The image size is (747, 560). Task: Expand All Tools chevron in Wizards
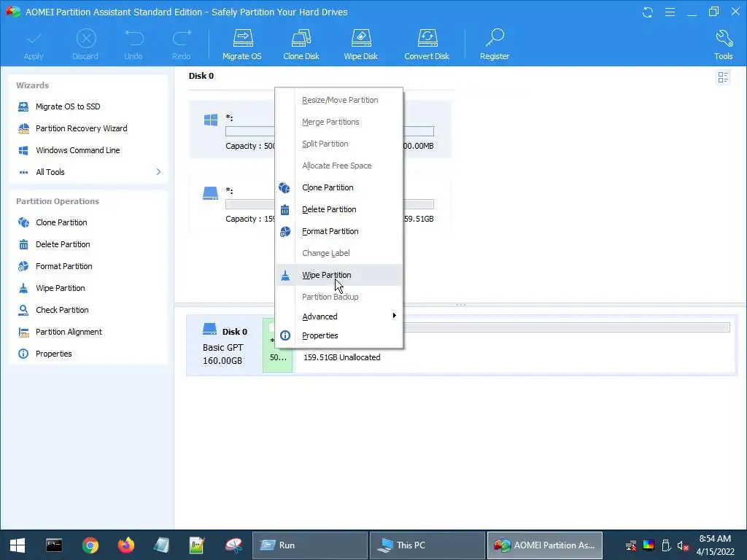point(158,172)
